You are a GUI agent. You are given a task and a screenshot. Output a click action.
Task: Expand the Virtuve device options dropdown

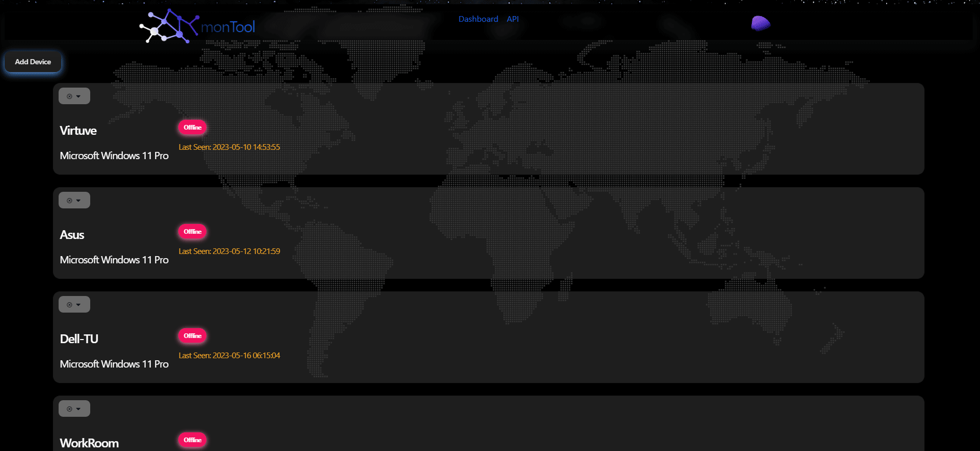(74, 96)
